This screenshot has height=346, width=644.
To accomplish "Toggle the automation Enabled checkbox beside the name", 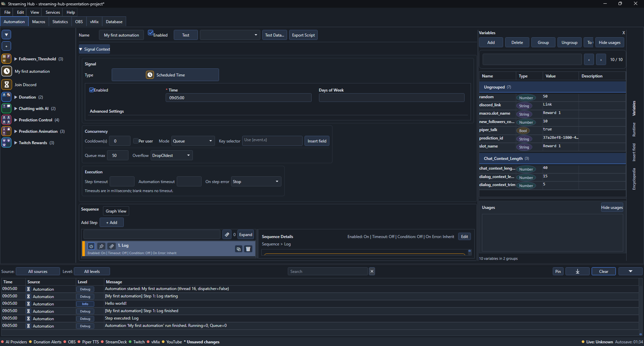I will tap(151, 33).
